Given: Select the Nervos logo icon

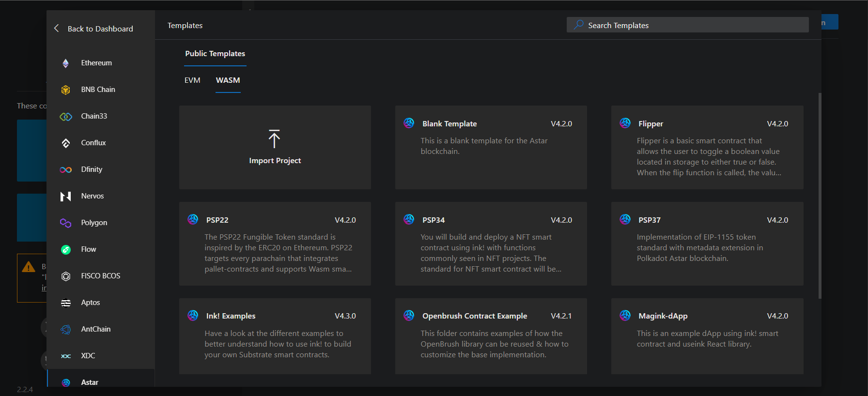Looking at the screenshot, I should [66, 197].
